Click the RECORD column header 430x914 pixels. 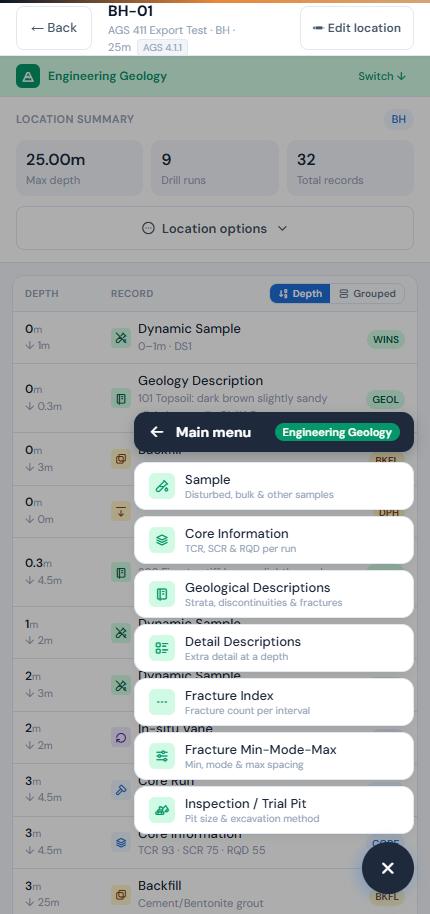[132, 294]
